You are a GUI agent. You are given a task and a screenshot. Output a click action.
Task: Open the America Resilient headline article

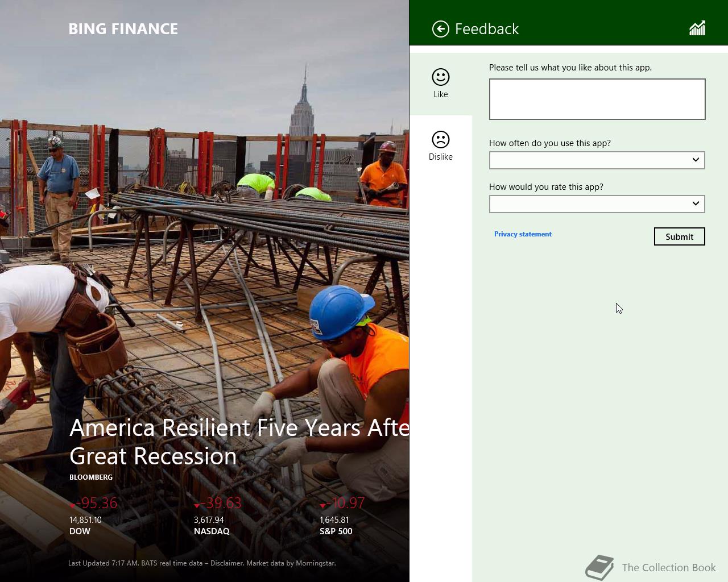tap(239, 442)
